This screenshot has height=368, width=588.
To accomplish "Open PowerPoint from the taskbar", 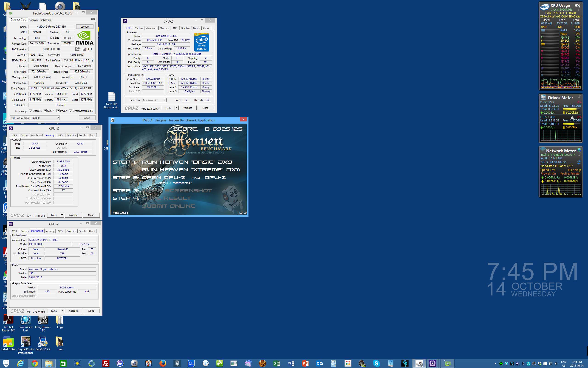I will tap(305, 363).
